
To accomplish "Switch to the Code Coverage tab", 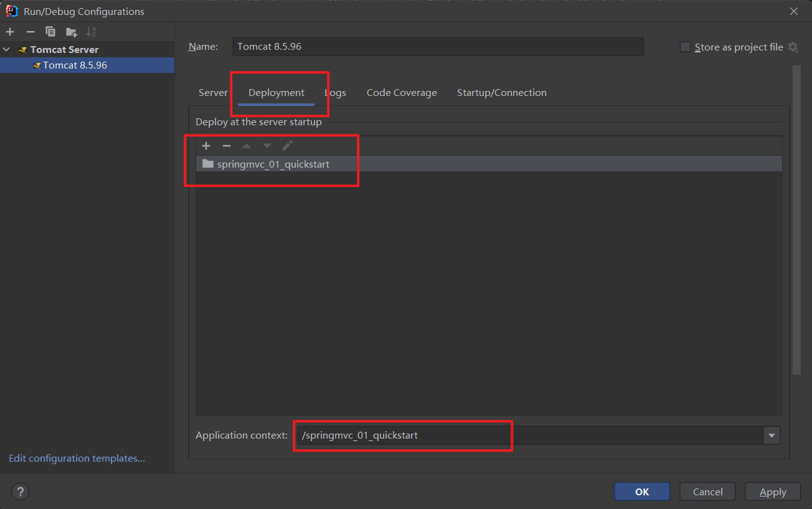I will 402,93.
